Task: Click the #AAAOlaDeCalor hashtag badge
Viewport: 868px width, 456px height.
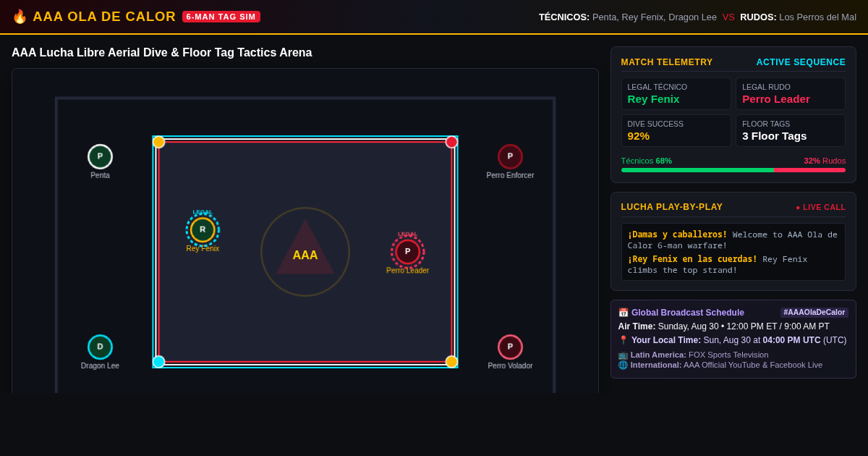Action: click(x=814, y=313)
